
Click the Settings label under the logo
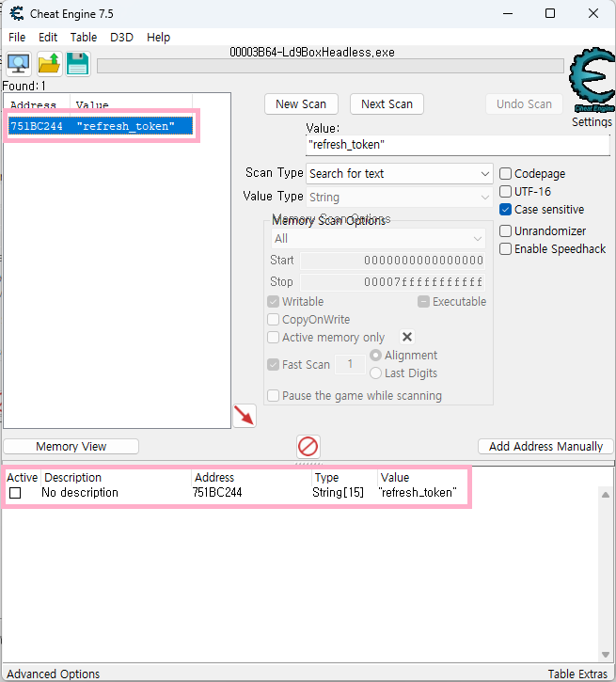click(x=592, y=121)
